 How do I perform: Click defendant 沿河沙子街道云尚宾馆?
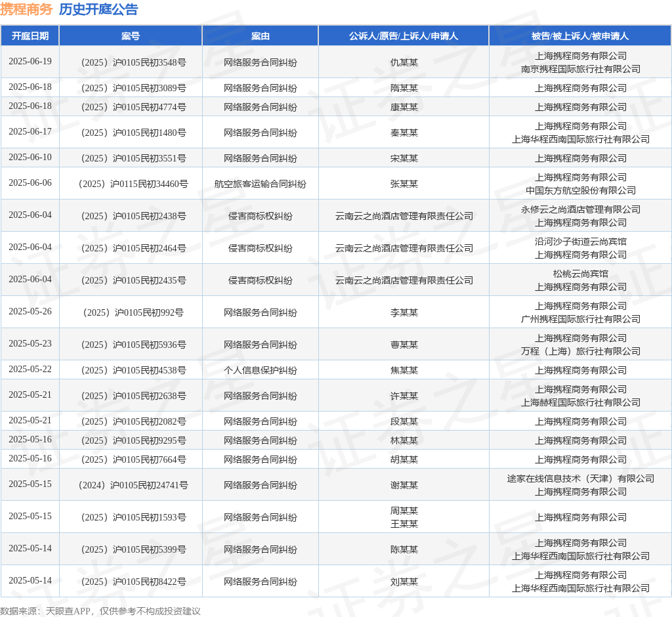(x=581, y=242)
